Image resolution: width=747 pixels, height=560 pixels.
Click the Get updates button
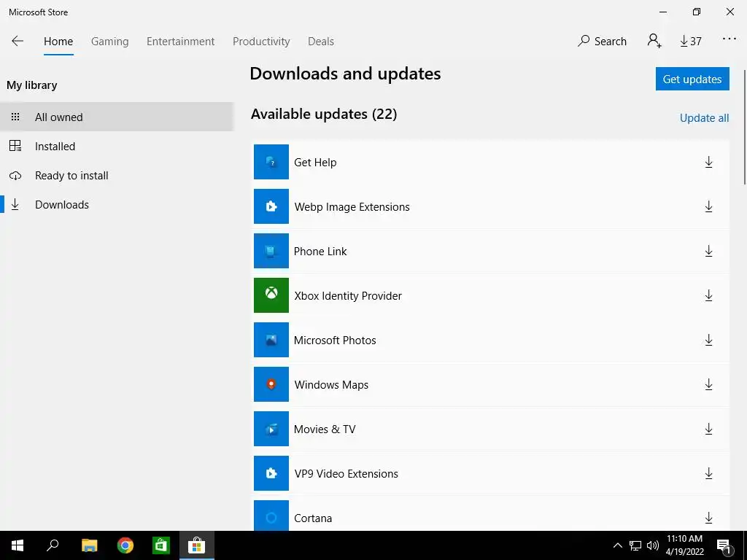(x=692, y=79)
